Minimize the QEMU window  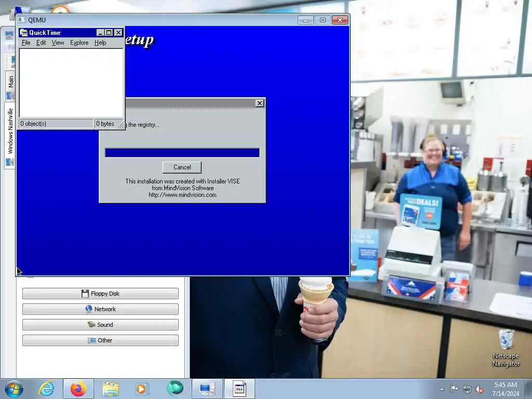[x=305, y=20]
